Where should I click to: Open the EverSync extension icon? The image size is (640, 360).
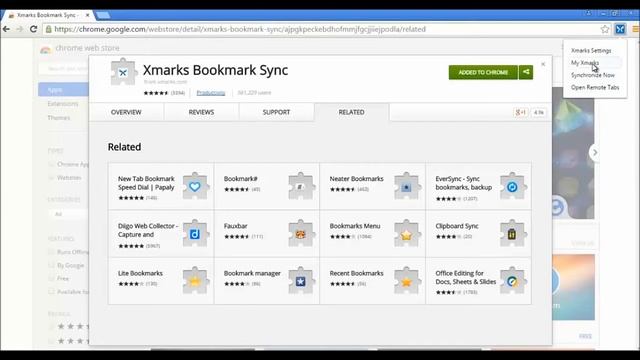[513, 186]
